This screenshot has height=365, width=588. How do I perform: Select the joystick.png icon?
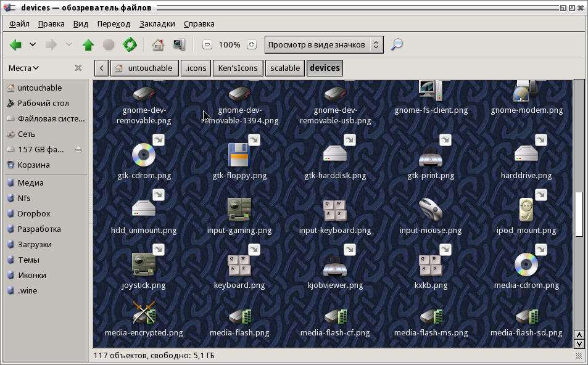click(x=144, y=265)
